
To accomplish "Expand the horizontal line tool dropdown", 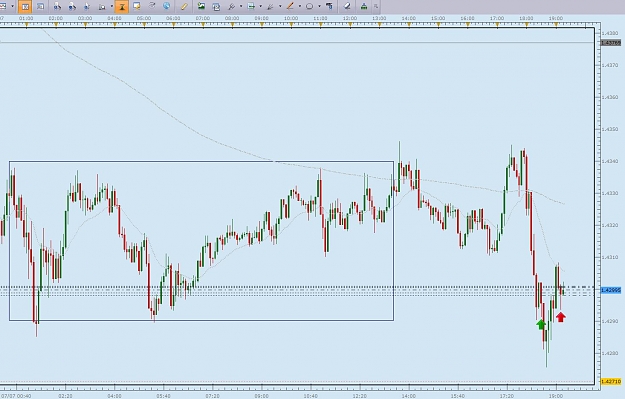I will [x=260, y=6].
